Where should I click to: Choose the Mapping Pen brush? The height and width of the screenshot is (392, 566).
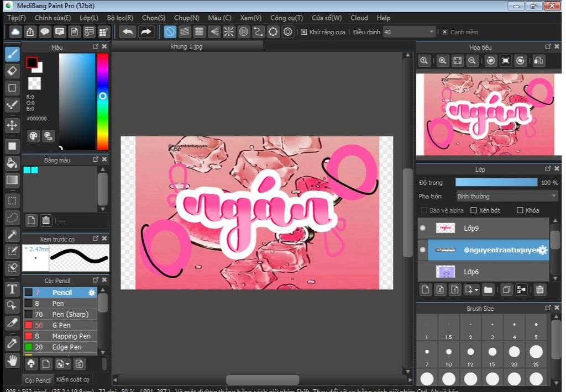[60, 336]
